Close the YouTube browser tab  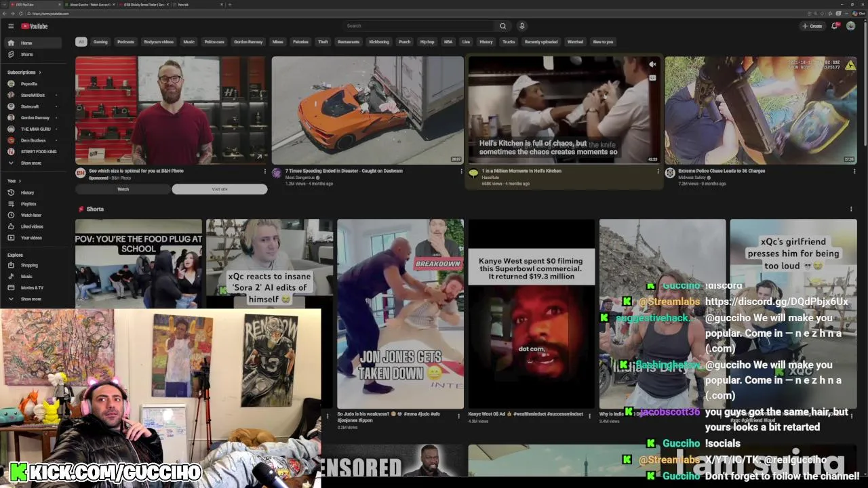(x=60, y=5)
